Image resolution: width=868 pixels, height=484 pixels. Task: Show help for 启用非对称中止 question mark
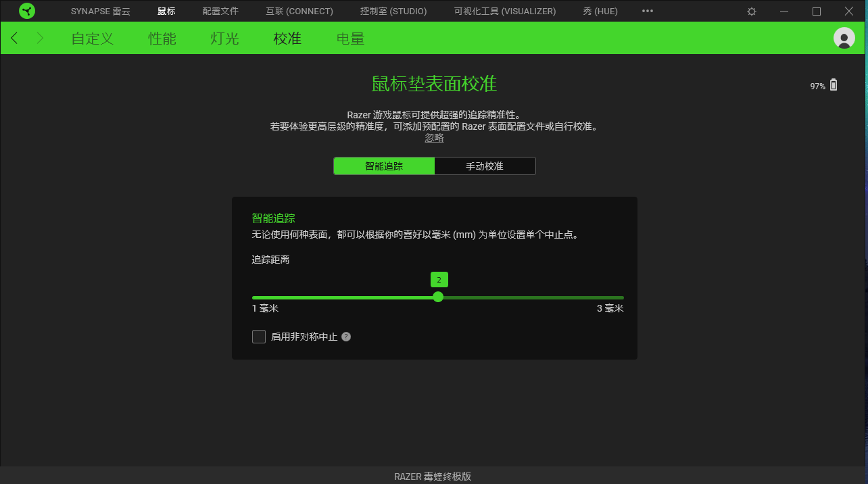[x=346, y=337]
